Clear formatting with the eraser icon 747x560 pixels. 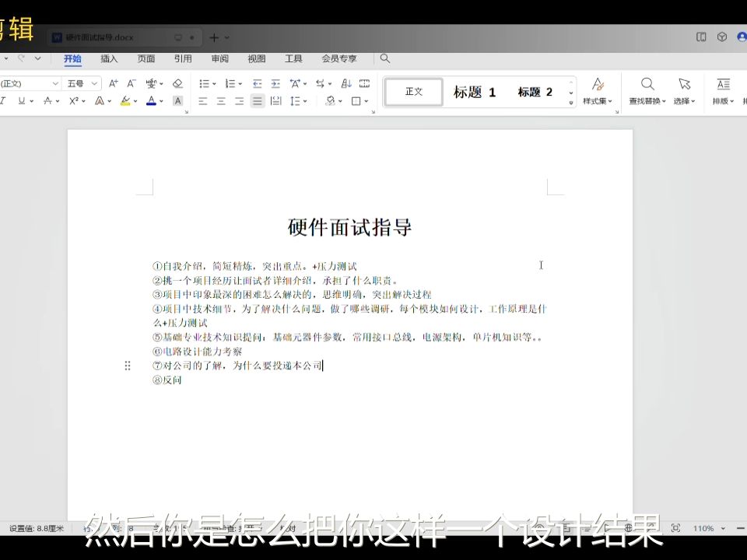tap(177, 83)
